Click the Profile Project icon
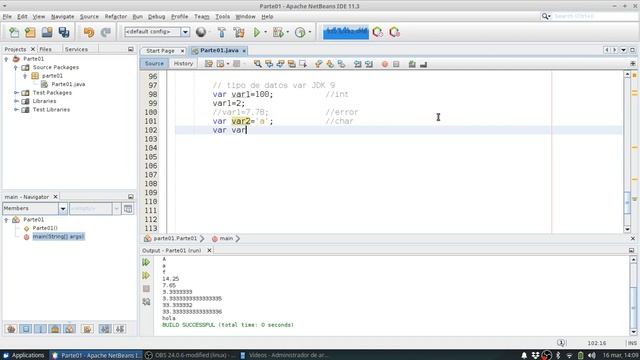 click(x=300, y=32)
